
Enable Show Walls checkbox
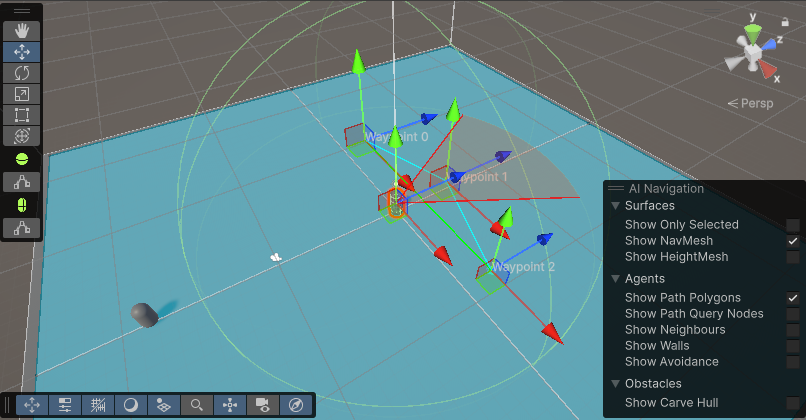coord(793,345)
